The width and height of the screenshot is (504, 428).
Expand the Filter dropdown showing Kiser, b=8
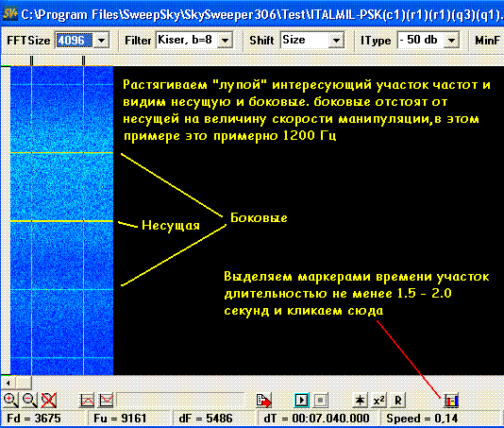(226, 41)
